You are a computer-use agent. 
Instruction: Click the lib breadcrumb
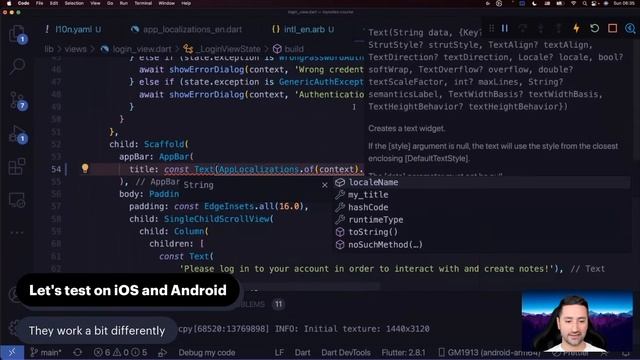pyautogui.click(x=49, y=49)
